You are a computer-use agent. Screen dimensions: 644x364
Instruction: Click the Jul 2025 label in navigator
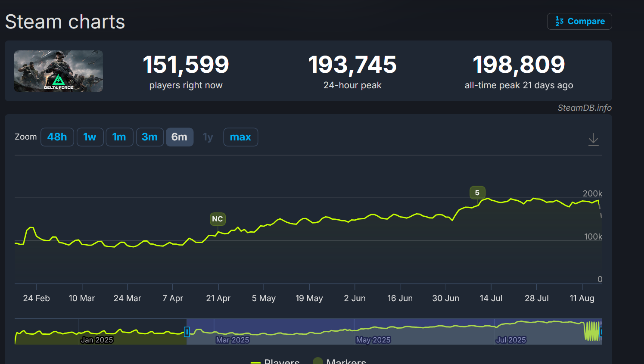511,340
